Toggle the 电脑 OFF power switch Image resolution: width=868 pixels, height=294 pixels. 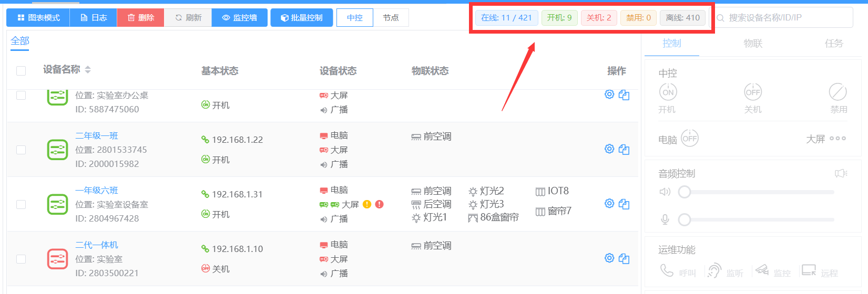(x=689, y=139)
